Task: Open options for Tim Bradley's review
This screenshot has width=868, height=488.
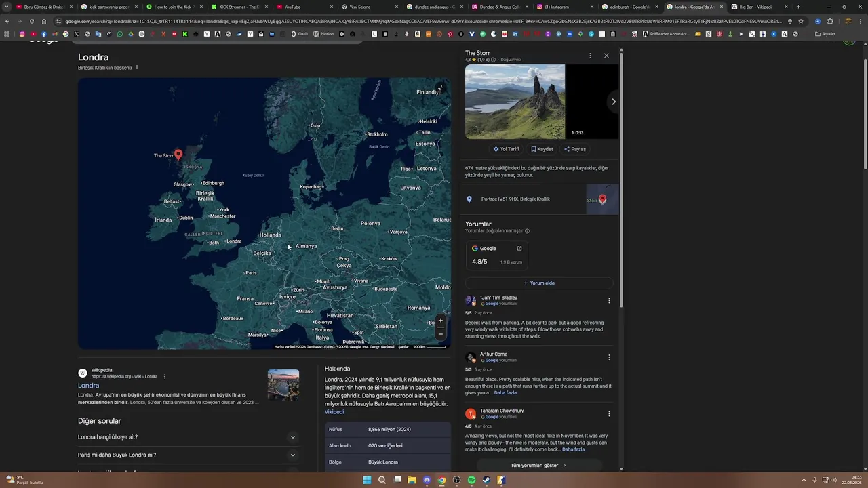Action: pos(609,300)
